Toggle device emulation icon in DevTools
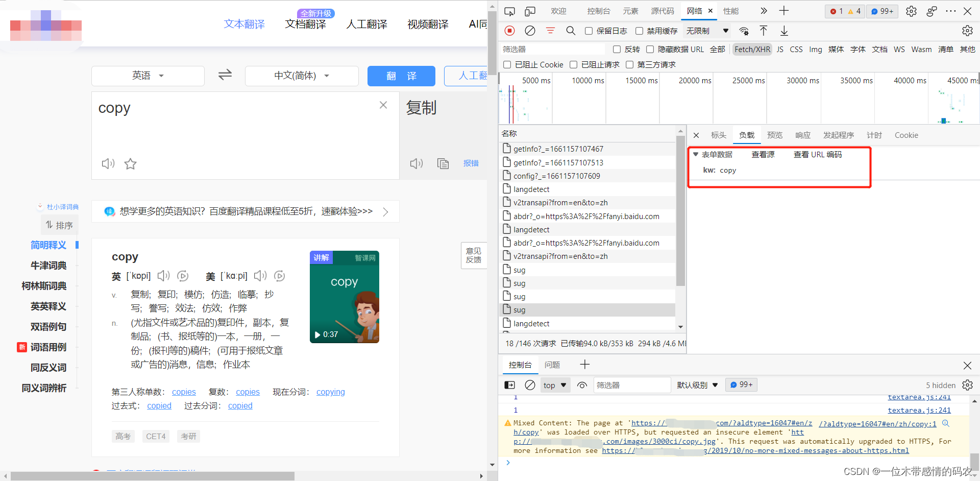This screenshot has height=481, width=980. tap(530, 11)
